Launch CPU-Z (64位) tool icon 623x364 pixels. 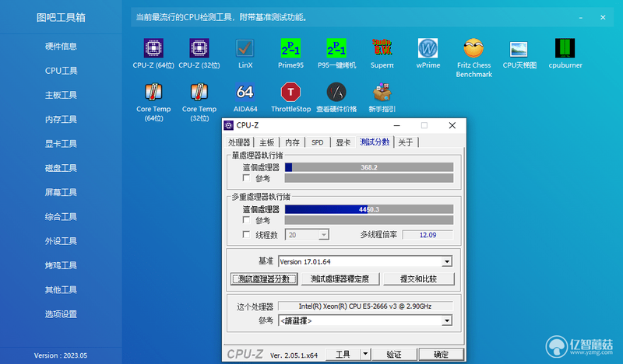point(153,48)
